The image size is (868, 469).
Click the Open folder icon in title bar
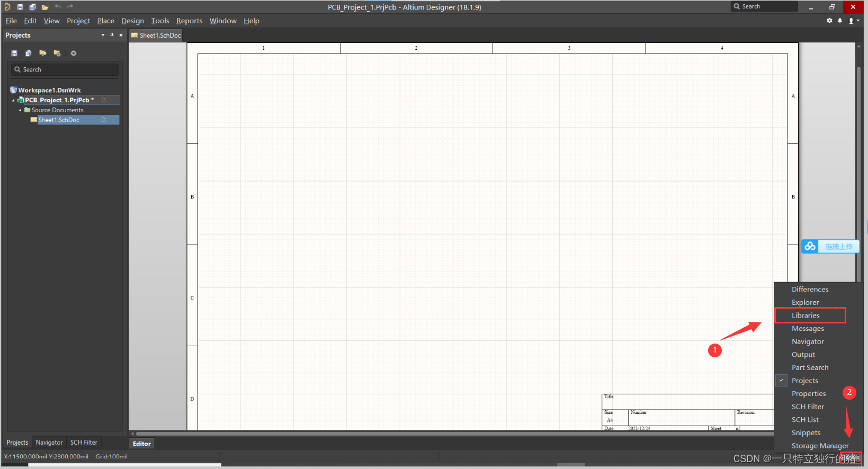(45, 7)
